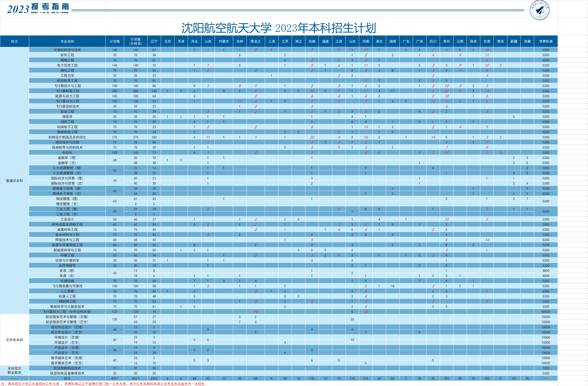This screenshot has height=386, width=588.
Task: Click the '航空服务艺术与管理(艺理)' major name
Action: click(67, 317)
